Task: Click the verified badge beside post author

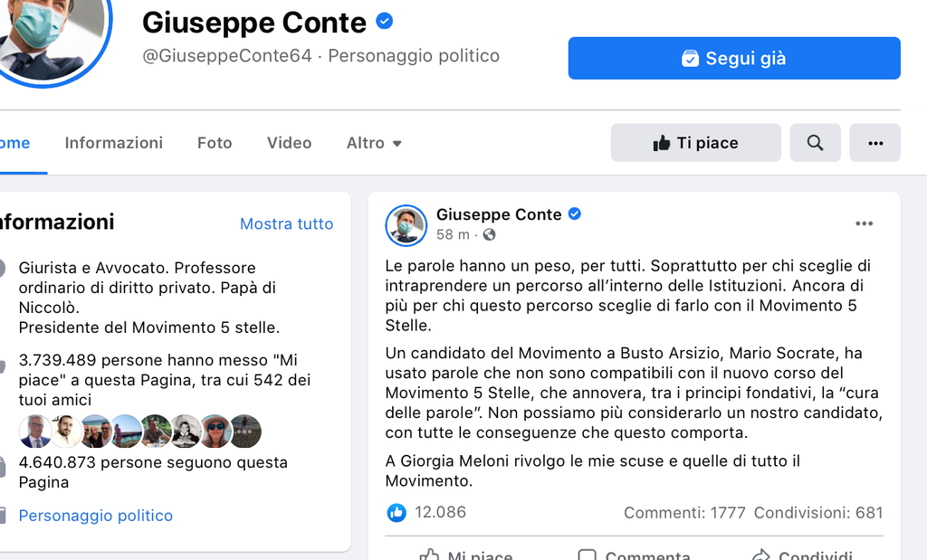Action: click(x=575, y=214)
